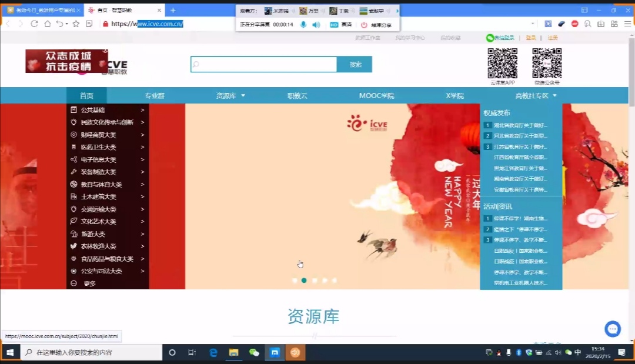Focus the site search input box
This screenshot has height=364, width=635.
263,64
